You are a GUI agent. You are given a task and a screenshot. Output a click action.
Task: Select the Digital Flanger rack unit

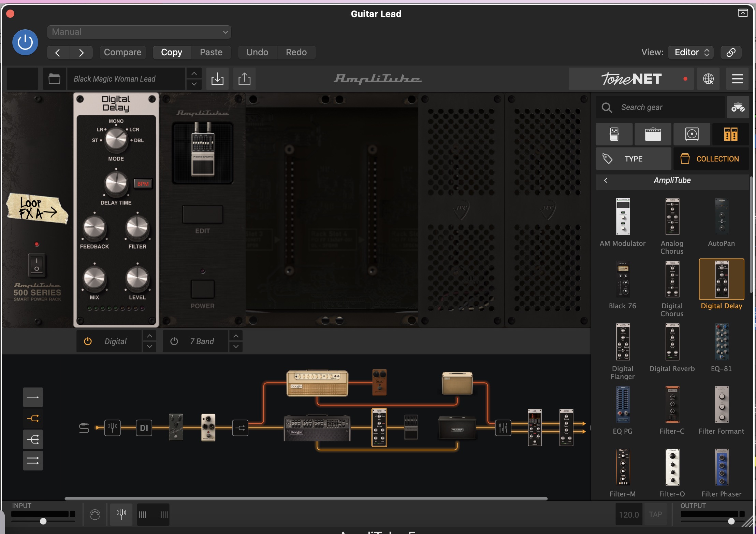pos(623,351)
